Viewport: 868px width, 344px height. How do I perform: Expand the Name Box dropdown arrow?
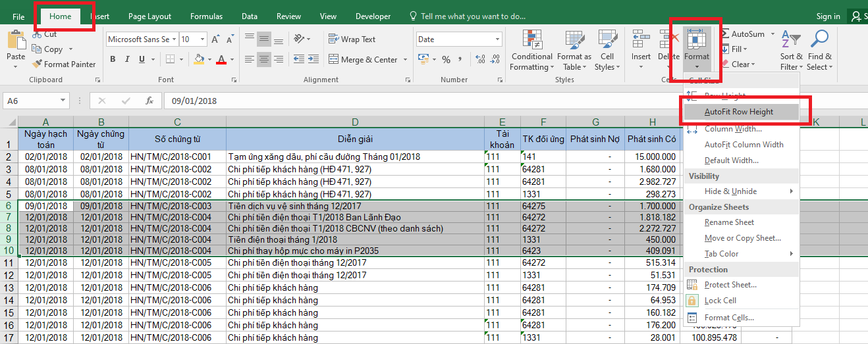(x=63, y=101)
